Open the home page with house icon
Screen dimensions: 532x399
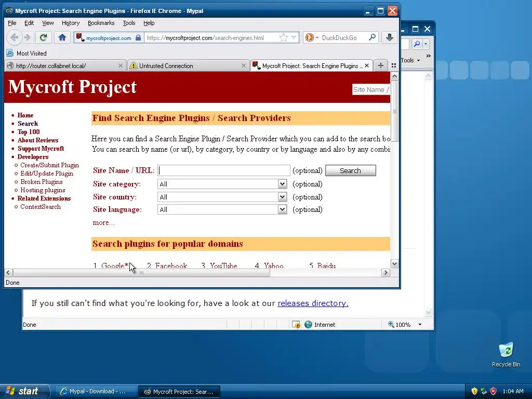62,37
